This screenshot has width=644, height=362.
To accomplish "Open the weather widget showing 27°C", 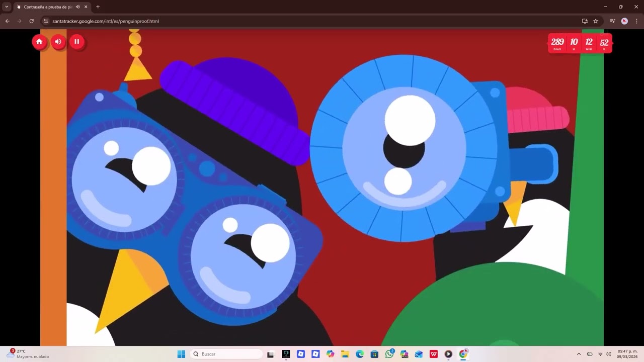I will coord(28,354).
